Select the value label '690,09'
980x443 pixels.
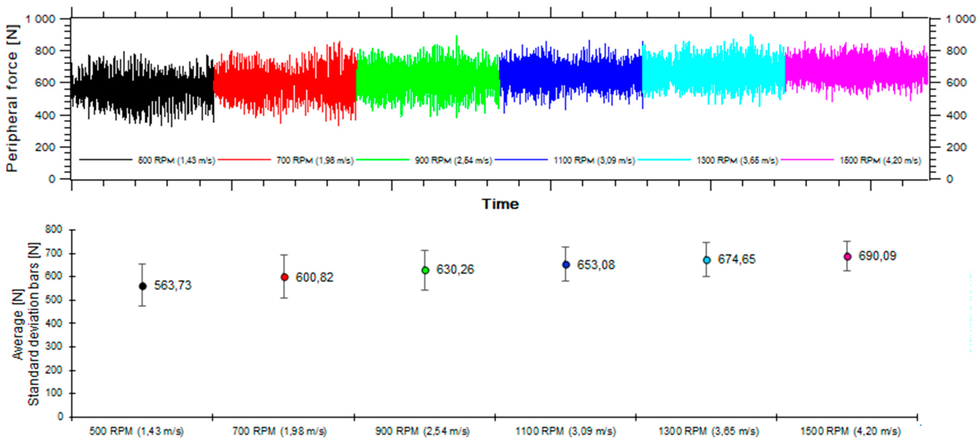coord(877,256)
